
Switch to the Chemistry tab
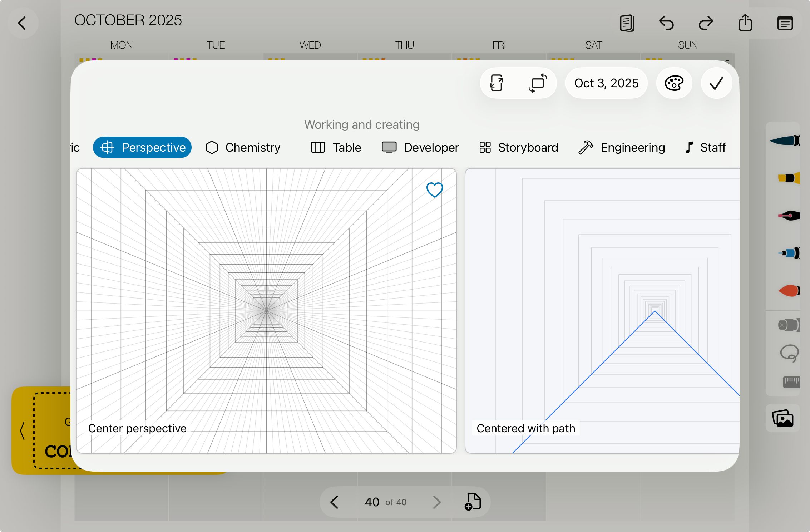[243, 147]
